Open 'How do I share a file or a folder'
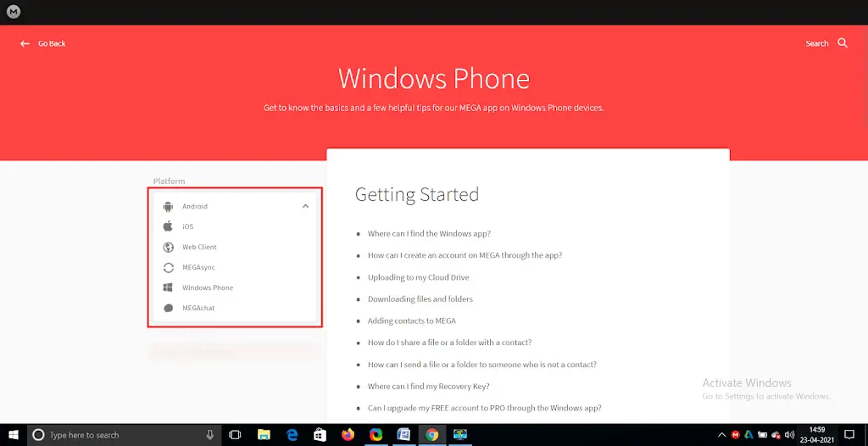Image resolution: width=868 pixels, height=446 pixels. 449,343
